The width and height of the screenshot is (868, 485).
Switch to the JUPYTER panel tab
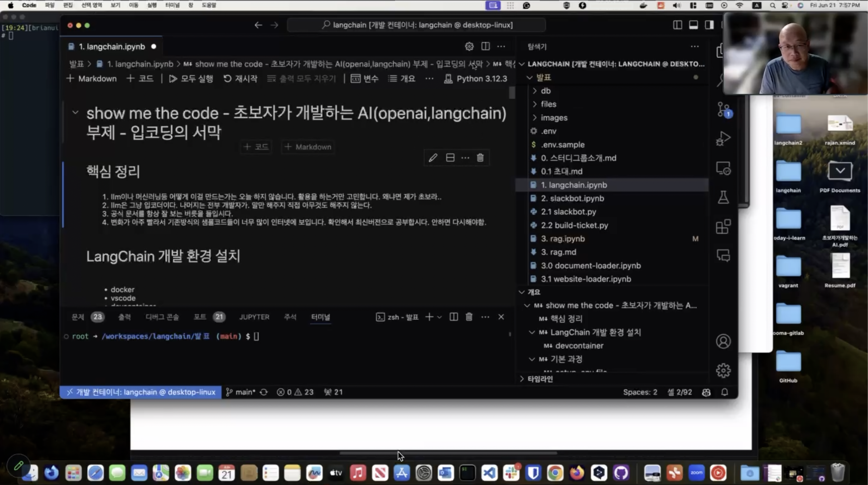pyautogui.click(x=254, y=317)
